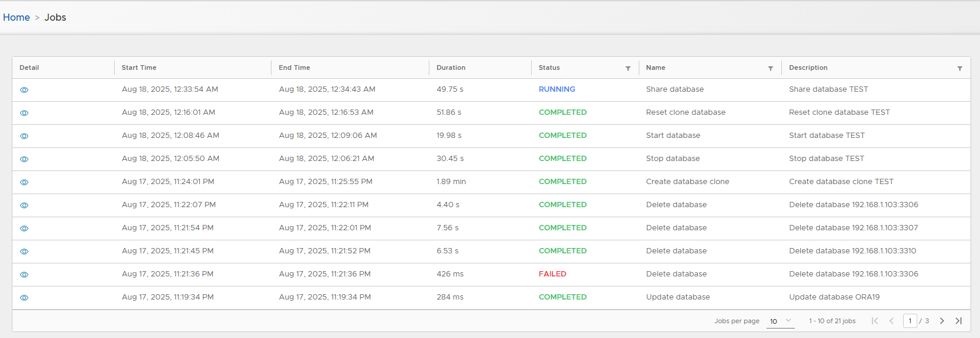View details of Stop database job
This screenshot has height=338, width=980.
point(24,159)
